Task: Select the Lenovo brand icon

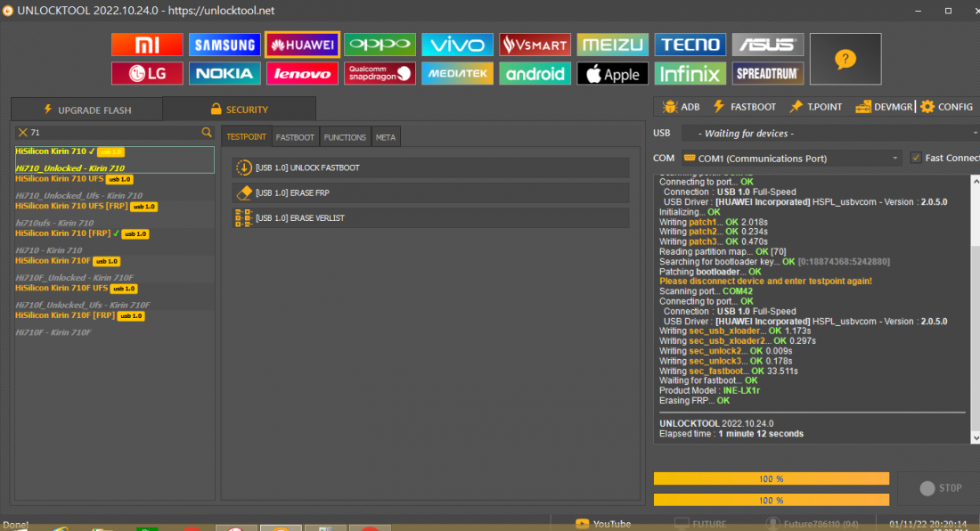Action: point(302,74)
